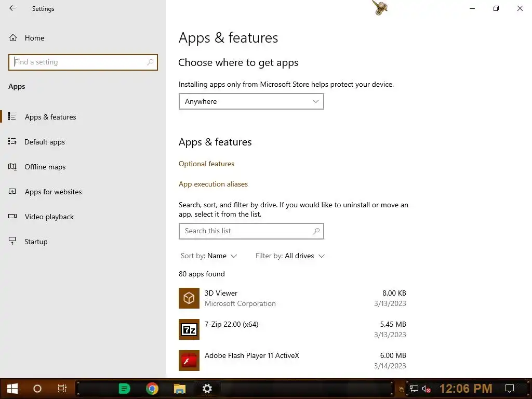Select 3D Viewer app entry name
The image size is (532, 399).
pyautogui.click(x=221, y=293)
